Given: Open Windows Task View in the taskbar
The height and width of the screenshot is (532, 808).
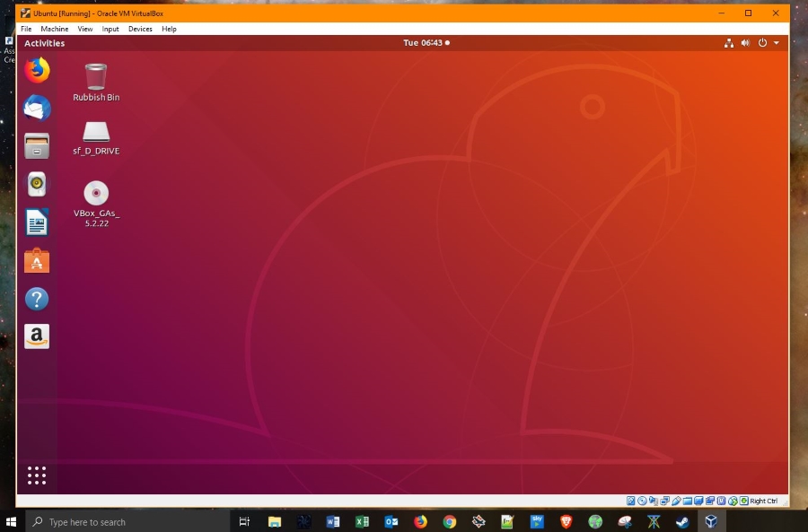Looking at the screenshot, I should [244, 522].
